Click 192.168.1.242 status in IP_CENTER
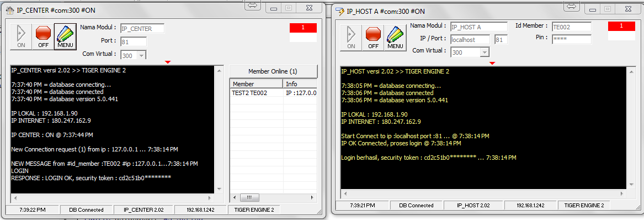 (x=201, y=209)
